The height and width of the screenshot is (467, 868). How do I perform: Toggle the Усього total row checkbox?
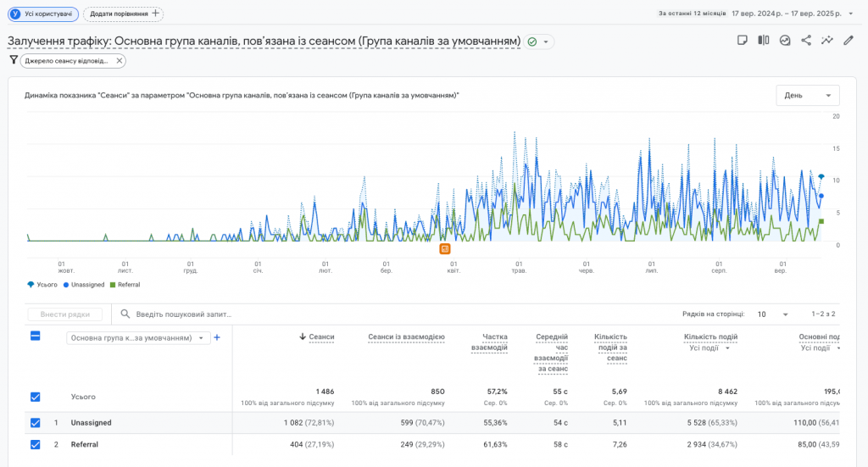pos(35,397)
